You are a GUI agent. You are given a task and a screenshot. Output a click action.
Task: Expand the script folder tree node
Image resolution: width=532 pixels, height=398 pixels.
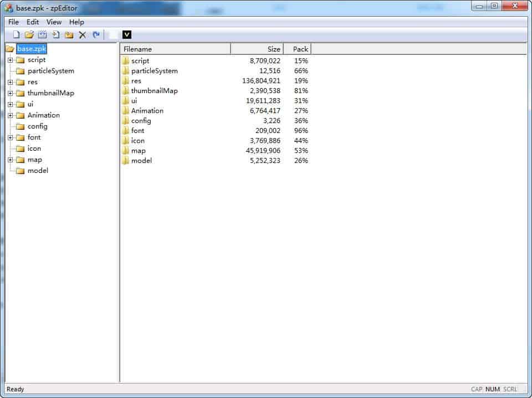[x=10, y=60]
